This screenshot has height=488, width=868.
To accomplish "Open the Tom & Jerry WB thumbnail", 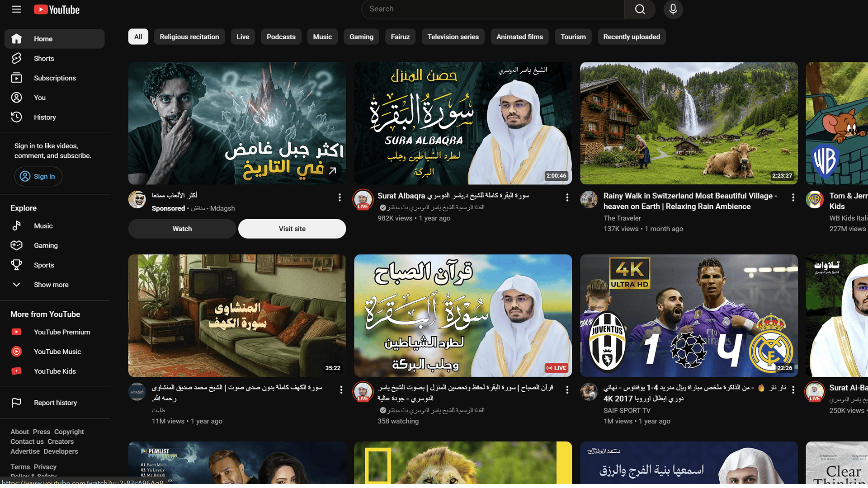I will coord(837,123).
